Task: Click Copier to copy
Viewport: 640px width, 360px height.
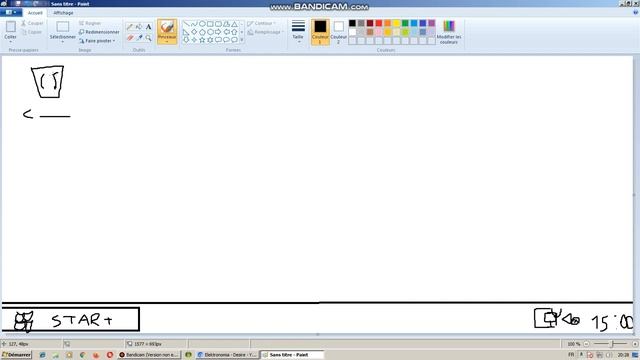Action: point(31,32)
